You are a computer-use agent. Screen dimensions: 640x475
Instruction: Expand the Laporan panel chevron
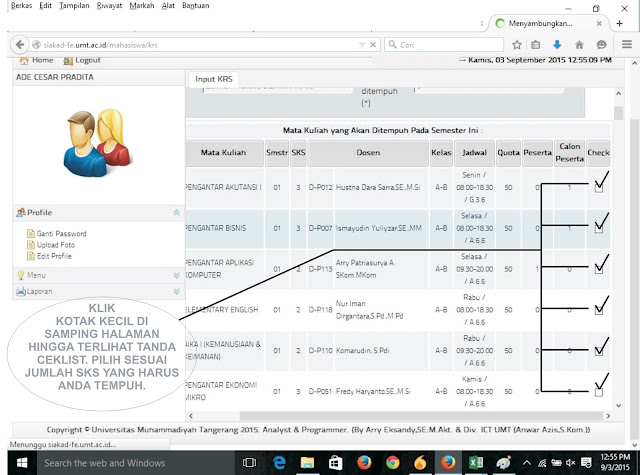point(176,291)
